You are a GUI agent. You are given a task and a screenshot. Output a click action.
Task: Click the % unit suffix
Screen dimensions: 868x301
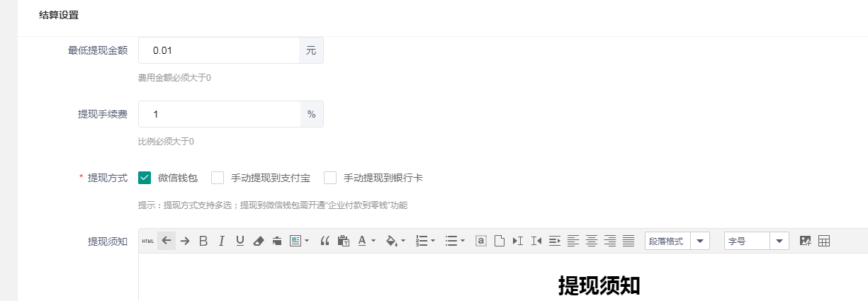tap(311, 114)
